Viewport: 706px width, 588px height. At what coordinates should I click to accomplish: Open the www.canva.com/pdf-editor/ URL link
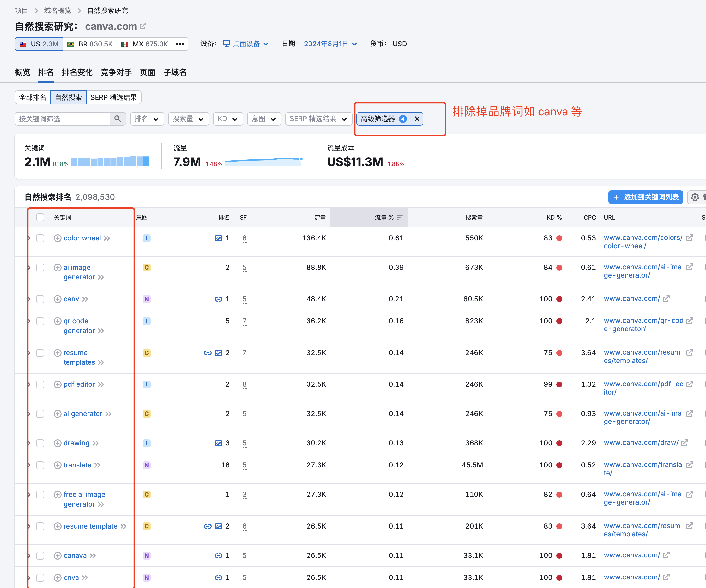643,388
